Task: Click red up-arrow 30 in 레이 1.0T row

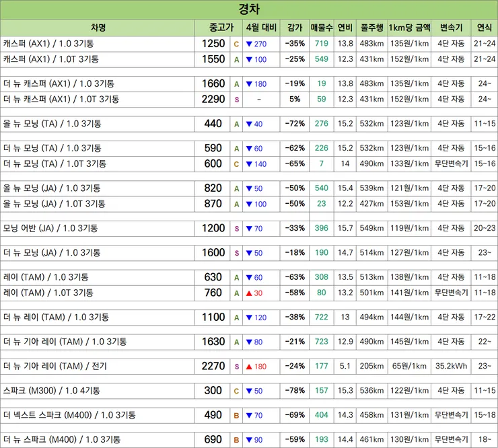Action: pyautogui.click(x=254, y=293)
